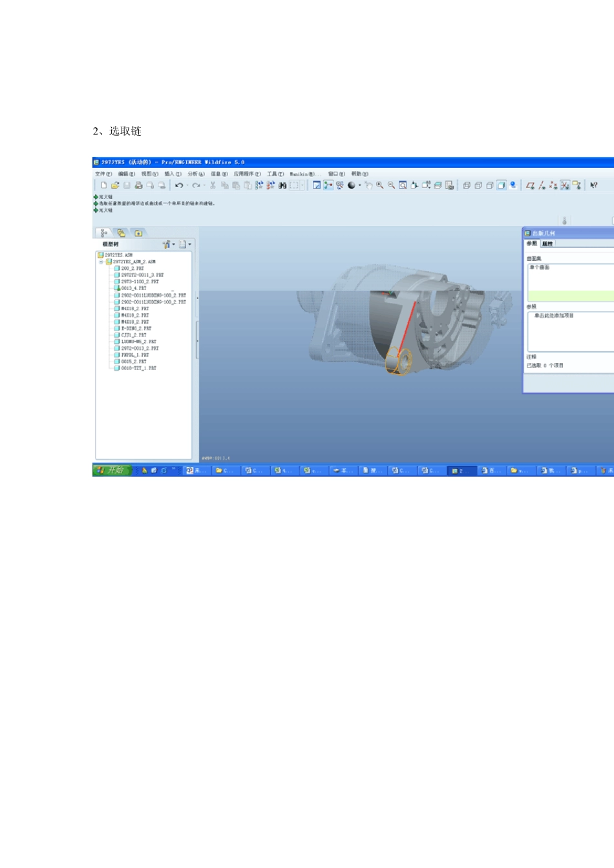614x868 pixels.
Task: Open the 文件 (File) menu
Action: (103, 174)
